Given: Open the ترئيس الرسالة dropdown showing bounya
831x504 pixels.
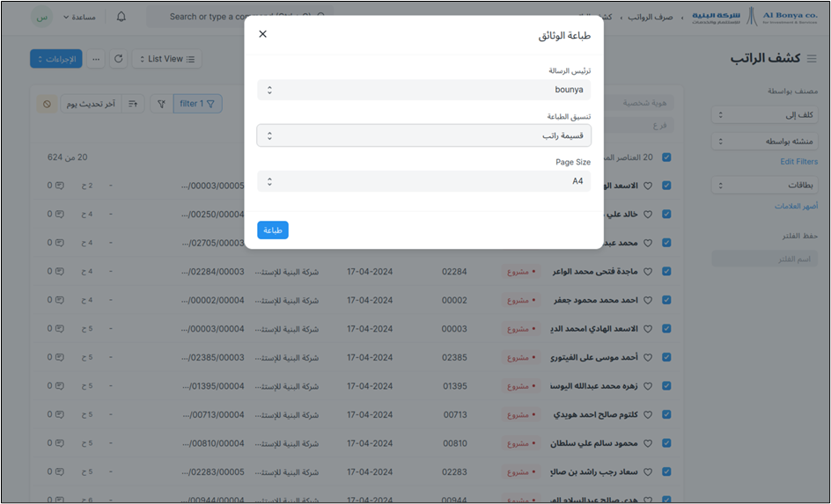Looking at the screenshot, I should pyautogui.click(x=423, y=90).
